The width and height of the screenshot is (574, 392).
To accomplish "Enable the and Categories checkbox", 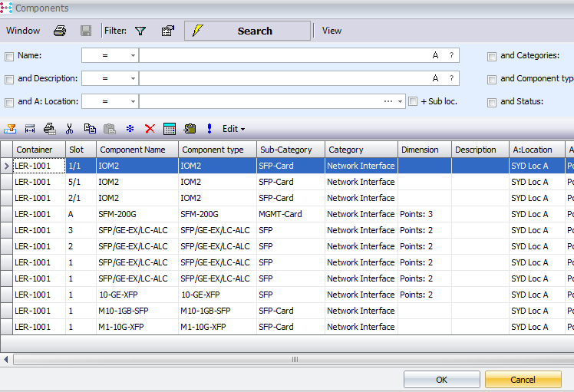I will [x=492, y=56].
